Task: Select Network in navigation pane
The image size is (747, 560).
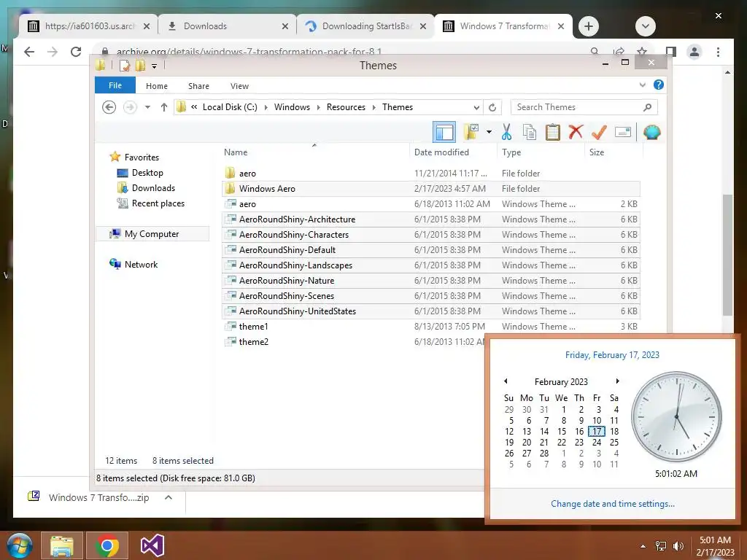Action: coord(141,264)
